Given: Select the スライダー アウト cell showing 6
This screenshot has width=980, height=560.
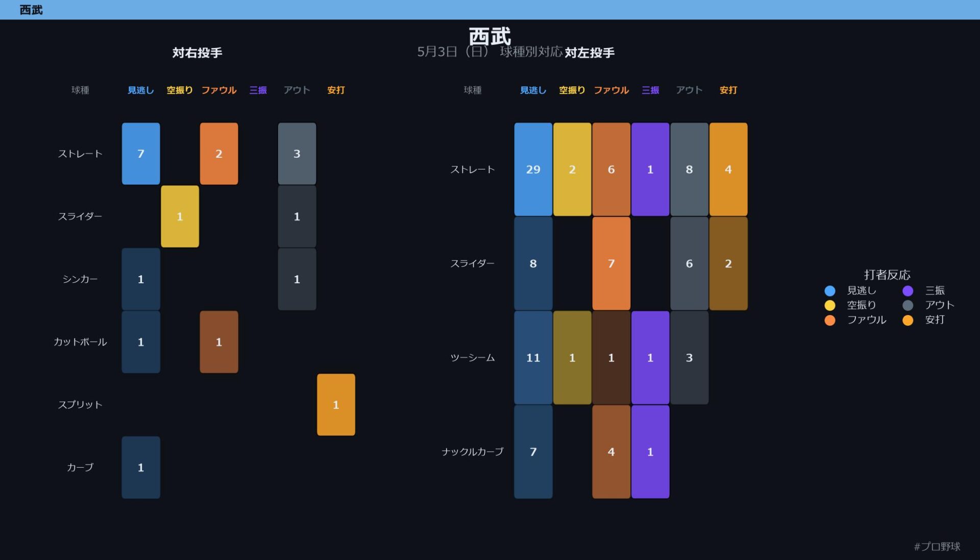Looking at the screenshot, I should point(690,263).
